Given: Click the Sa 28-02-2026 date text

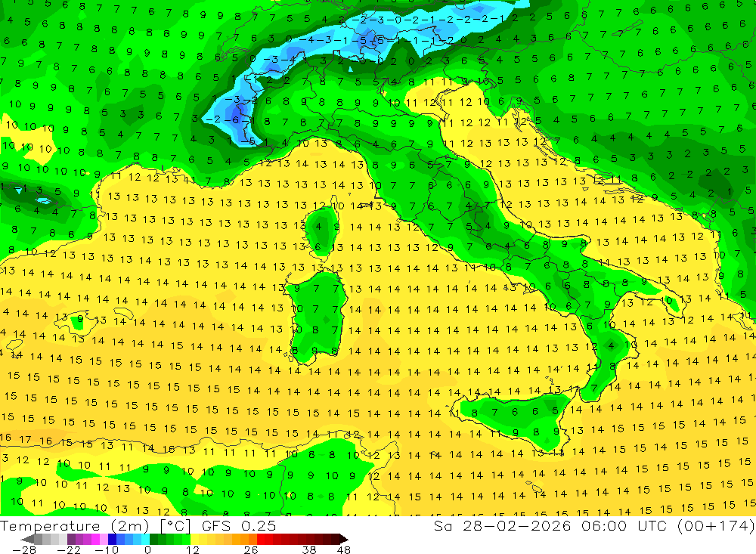Looking at the screenshot, I should point(502,525).
